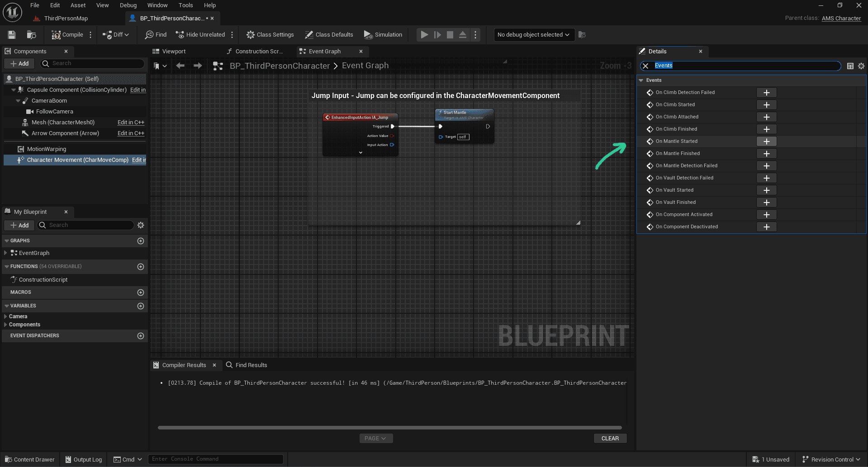Compile the blueprint

click(x=67, y=35)
